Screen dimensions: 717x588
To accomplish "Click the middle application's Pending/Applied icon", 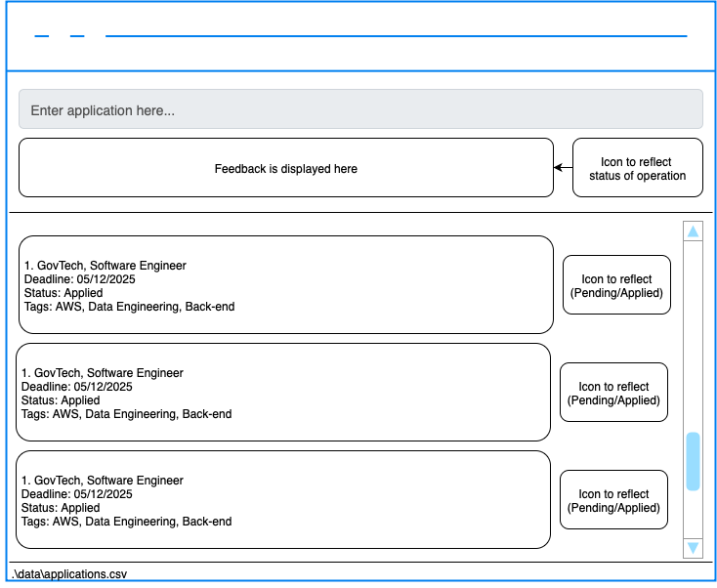I will [613, 393].
